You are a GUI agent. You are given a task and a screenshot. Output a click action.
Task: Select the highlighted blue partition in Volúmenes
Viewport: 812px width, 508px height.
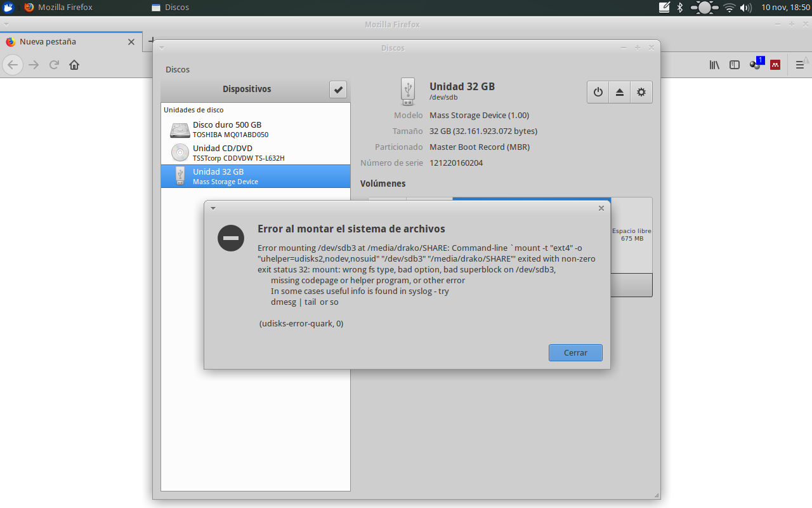532,199
